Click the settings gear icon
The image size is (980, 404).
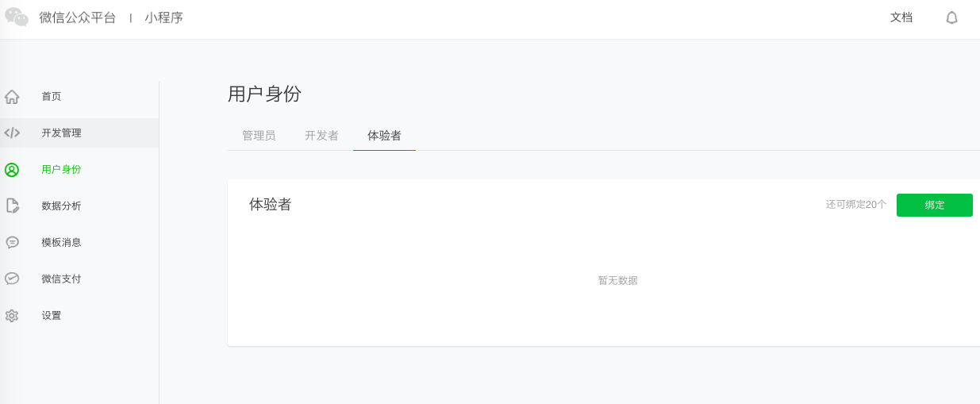click(x=12, y=316)
